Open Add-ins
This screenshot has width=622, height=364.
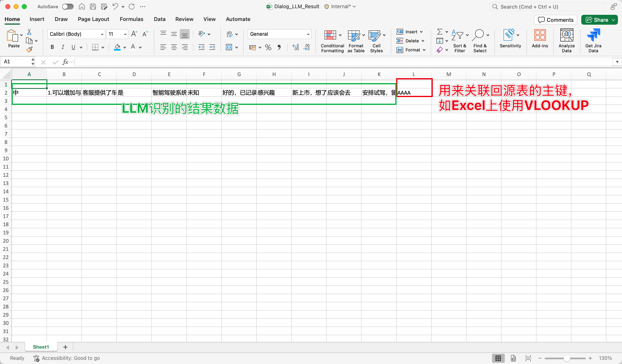coord(540,39)
